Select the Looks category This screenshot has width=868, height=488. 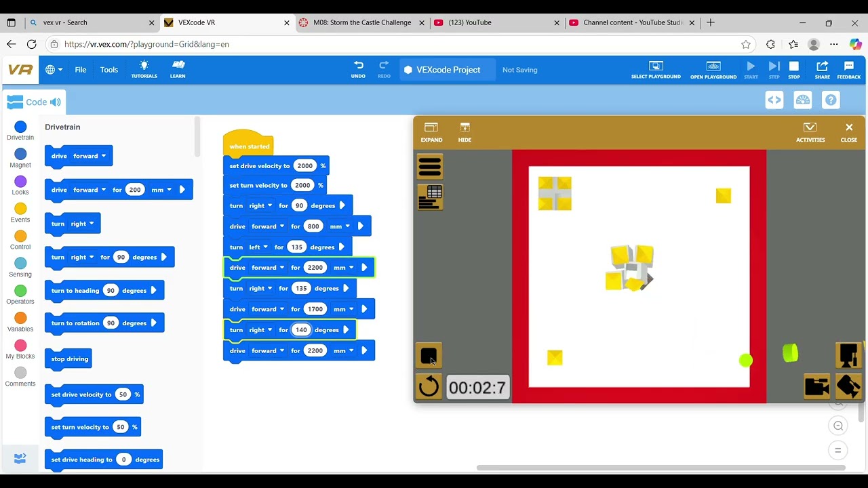tap(20, 186)
